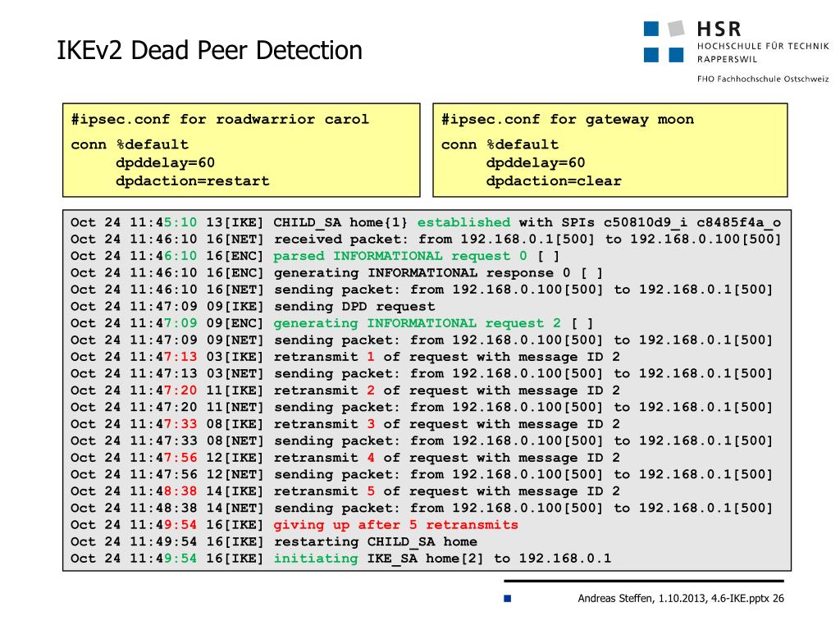Click 'sending DPD request' log line
The width and height of the screenshot is (840, 630).
point(253,307)
